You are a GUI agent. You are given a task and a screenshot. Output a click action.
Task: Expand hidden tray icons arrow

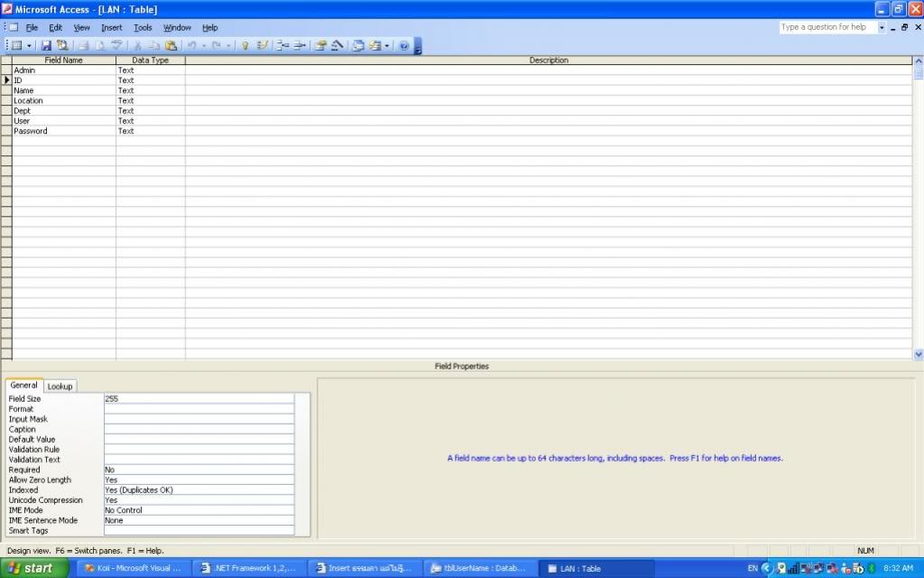click(767, 569)
